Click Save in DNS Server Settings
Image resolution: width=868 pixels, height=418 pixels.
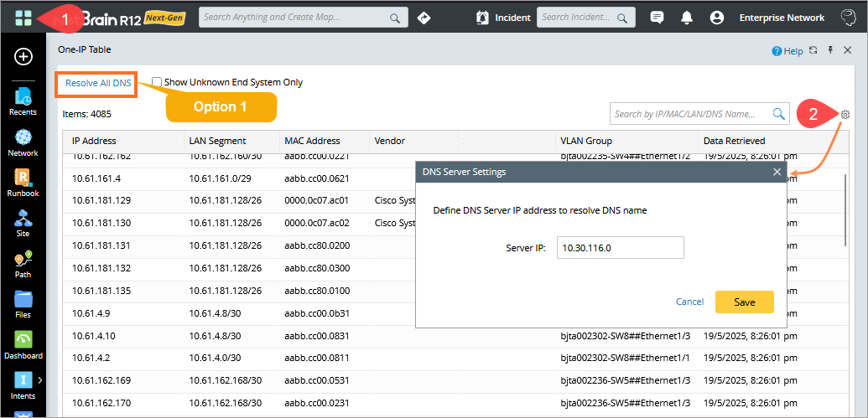click(x=745, y=302)
